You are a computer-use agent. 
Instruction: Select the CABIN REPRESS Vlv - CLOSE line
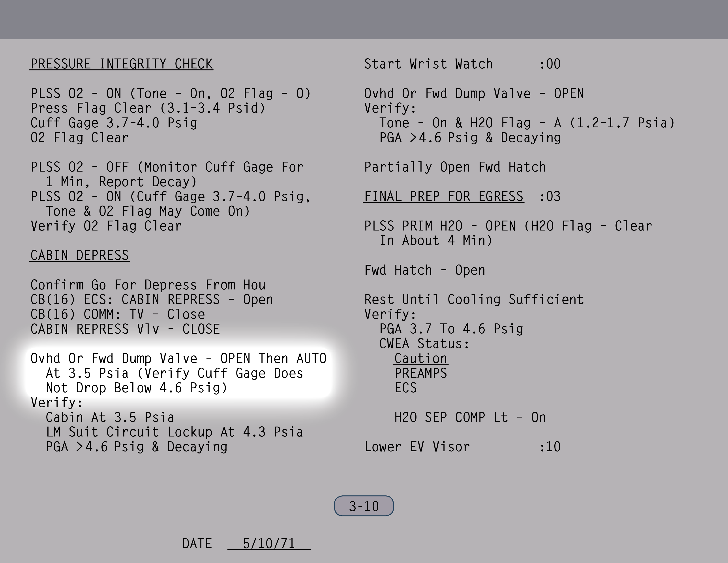tap(125, 329)
